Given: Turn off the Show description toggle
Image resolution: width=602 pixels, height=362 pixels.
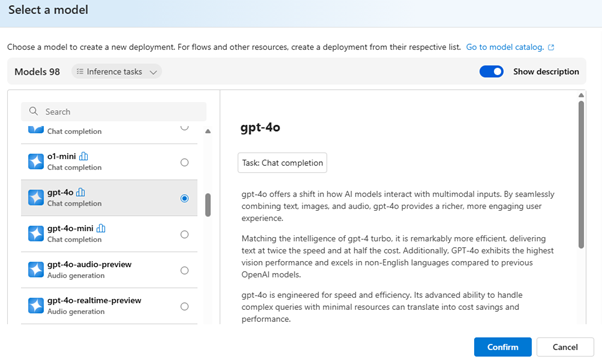Looking at the screenshot, I should point(491,71).
